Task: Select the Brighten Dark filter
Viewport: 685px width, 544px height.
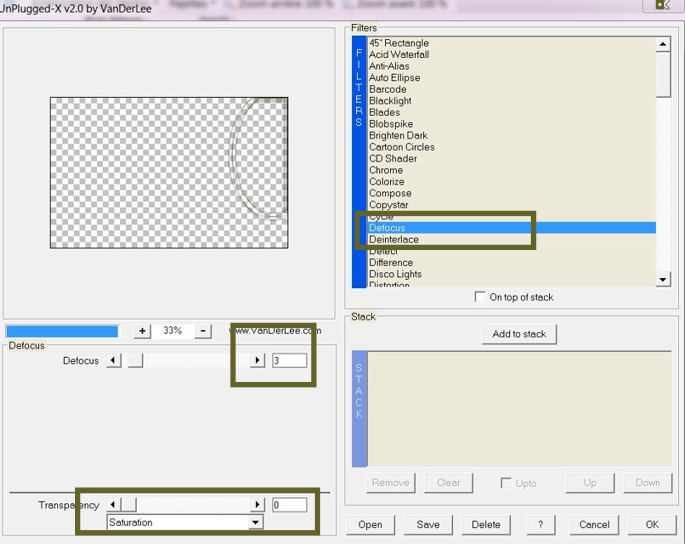Action: coord(398,135)
